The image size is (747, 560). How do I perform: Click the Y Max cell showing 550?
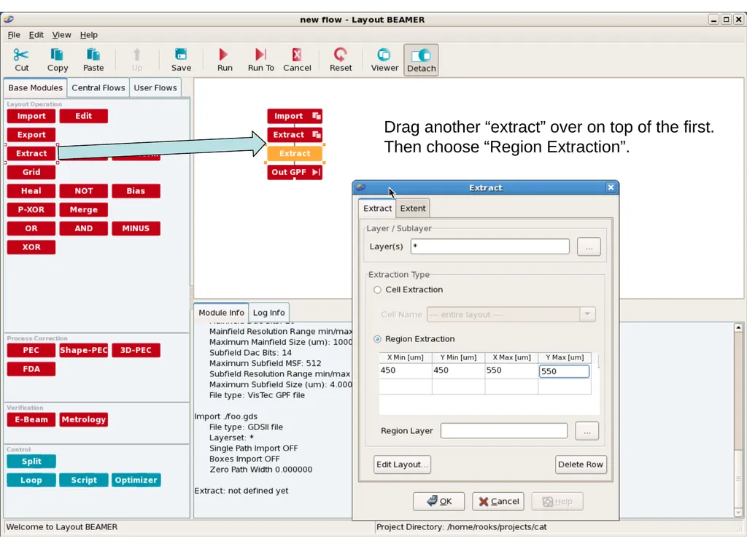tap(564, 371)
